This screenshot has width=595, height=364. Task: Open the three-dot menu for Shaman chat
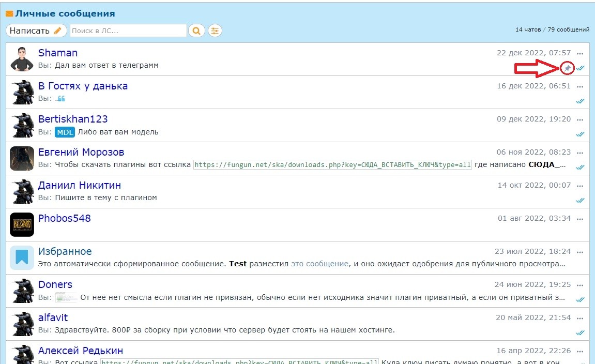pyautogui.click(x=580, y=53)
